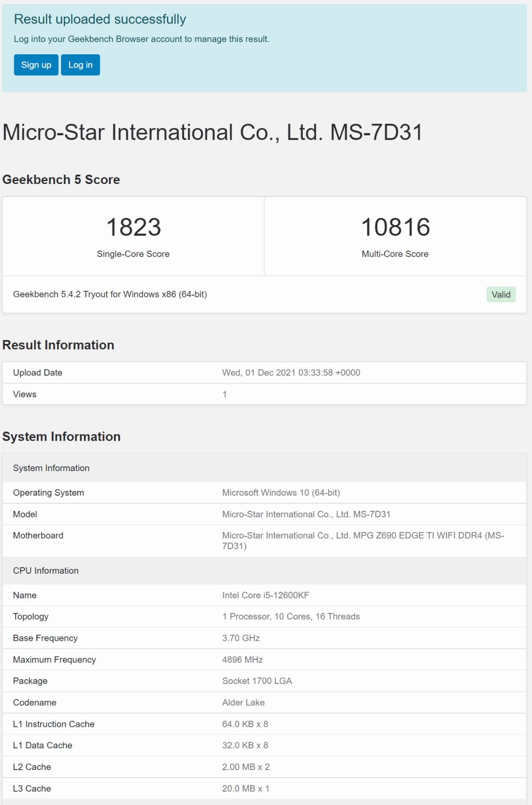Image resolution: width=532 pixels, height=805 pixels.
Task: Select the Upload Date label
Action: click(x=38, y=373)
